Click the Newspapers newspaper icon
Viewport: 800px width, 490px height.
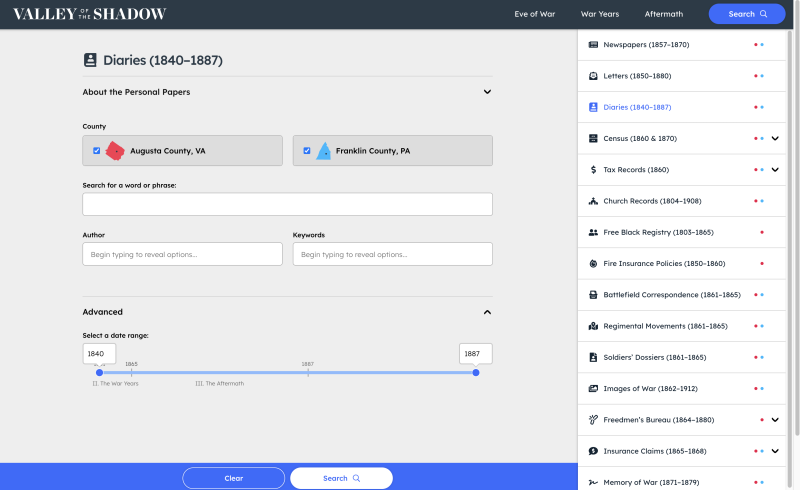[x=593, y=44]
